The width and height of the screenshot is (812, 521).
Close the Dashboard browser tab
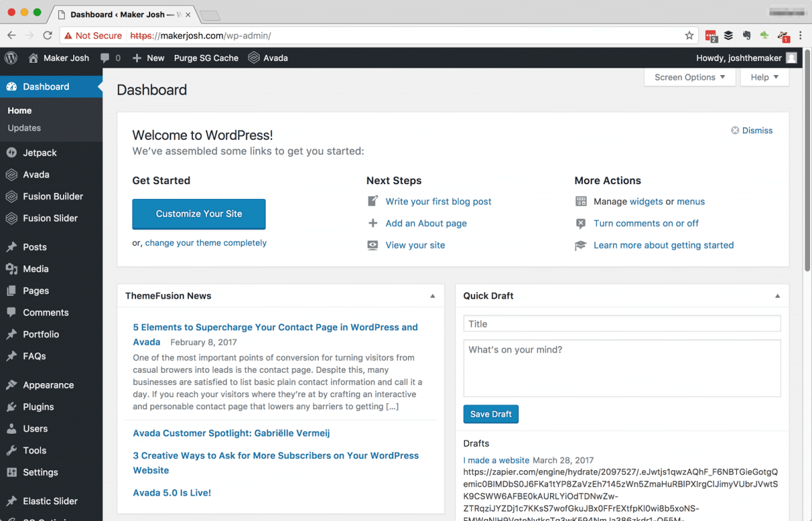coord(187,14)
